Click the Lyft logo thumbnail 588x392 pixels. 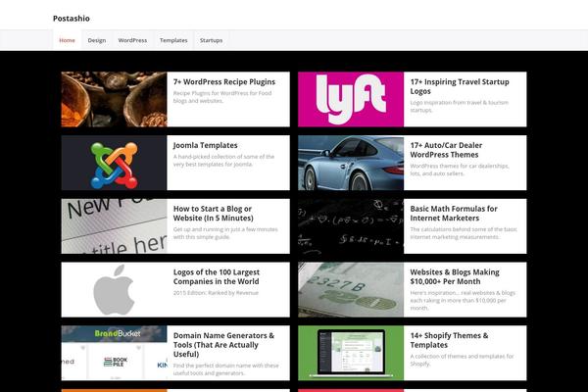tap(351, 99)
